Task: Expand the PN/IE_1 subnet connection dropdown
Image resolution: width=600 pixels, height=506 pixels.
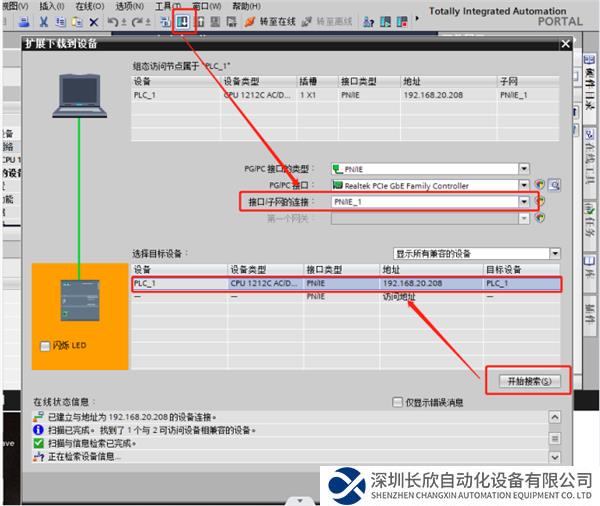Action: (524, 201)
